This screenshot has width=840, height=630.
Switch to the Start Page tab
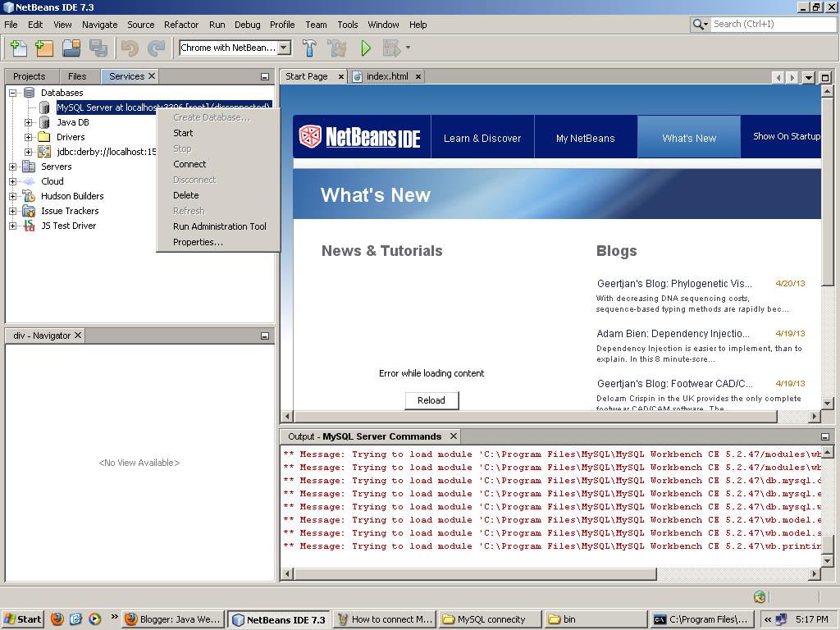(x=307, y=76)
